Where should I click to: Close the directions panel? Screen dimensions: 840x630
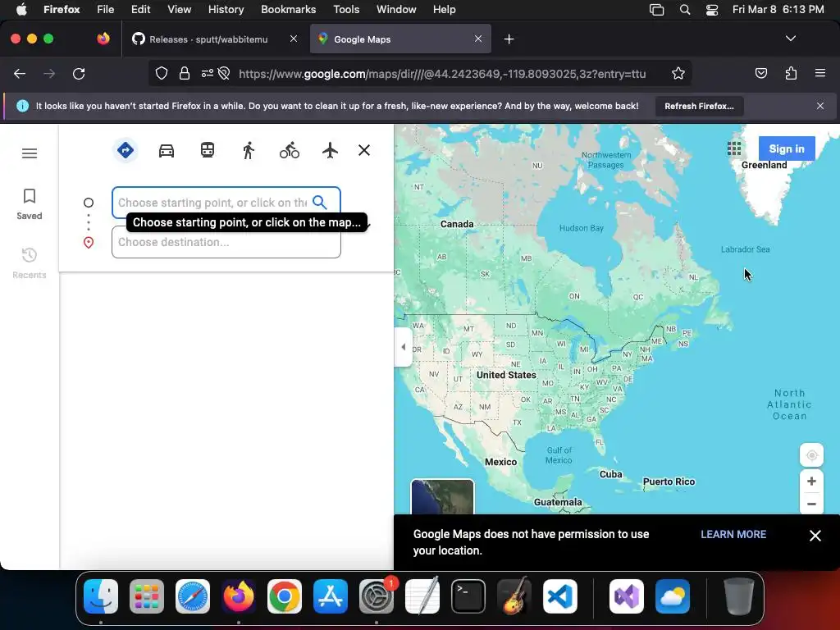click(x=364, y=151)
